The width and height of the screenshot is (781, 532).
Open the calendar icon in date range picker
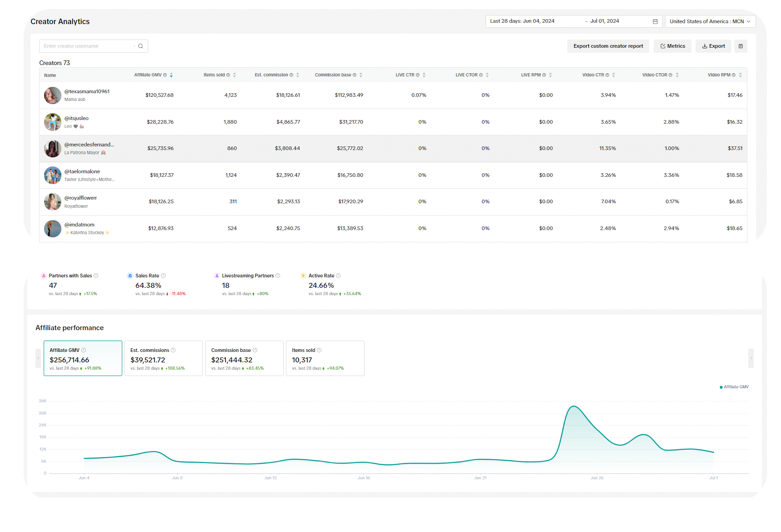(x=655, y=21)
